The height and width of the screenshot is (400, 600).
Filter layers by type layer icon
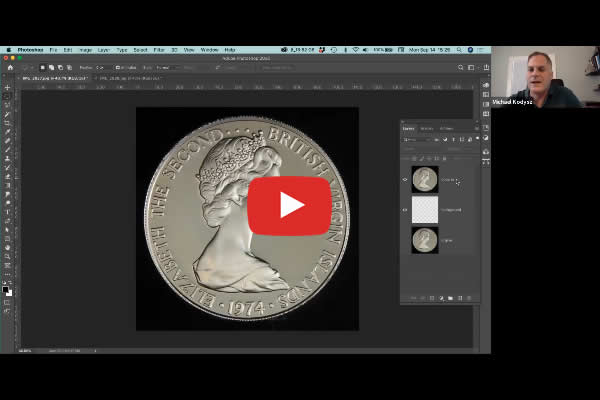[x=453, y=140]
